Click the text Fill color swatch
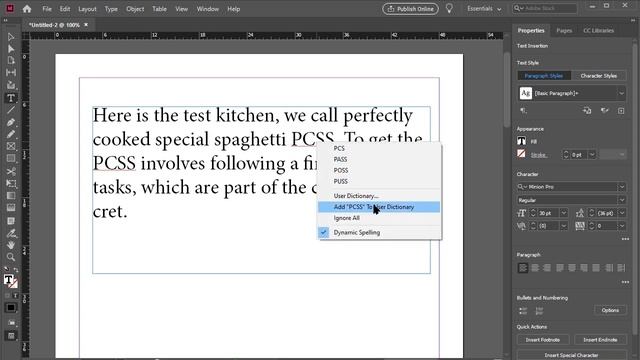This screenshot has width=640, height=360. (522, 141)
